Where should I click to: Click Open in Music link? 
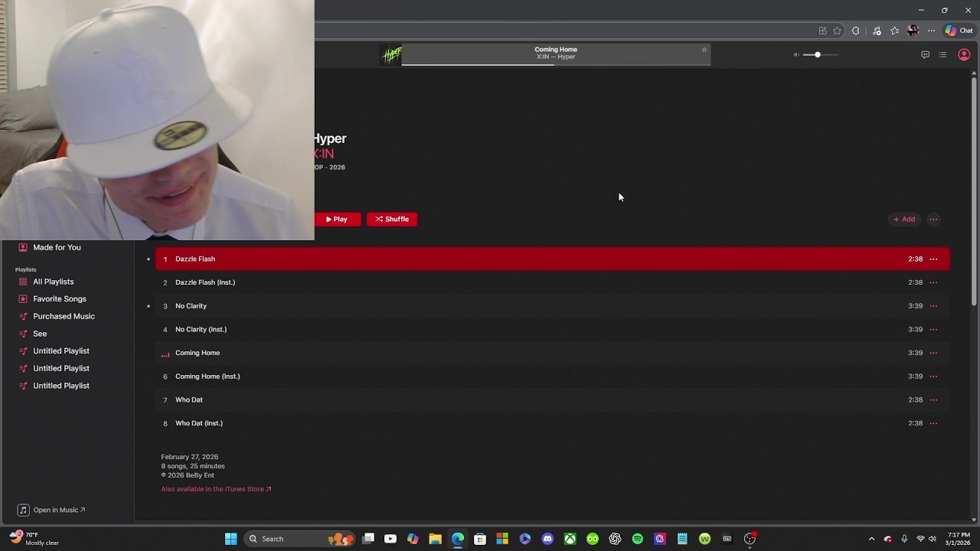(x=52, y=510)
